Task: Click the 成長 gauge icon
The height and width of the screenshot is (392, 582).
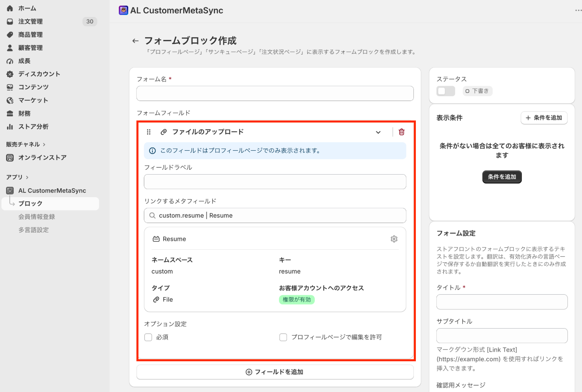Action: (x=10, y=61)
